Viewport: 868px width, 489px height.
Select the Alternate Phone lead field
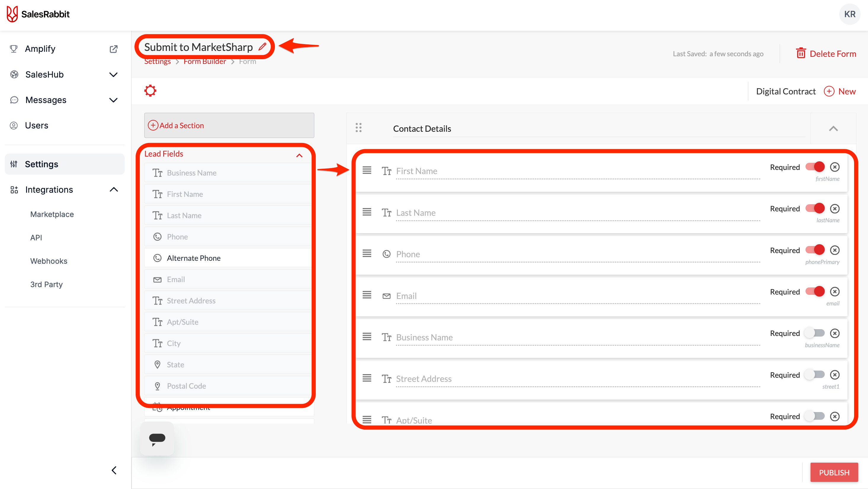pyautogui.click(x=194, y=258)
